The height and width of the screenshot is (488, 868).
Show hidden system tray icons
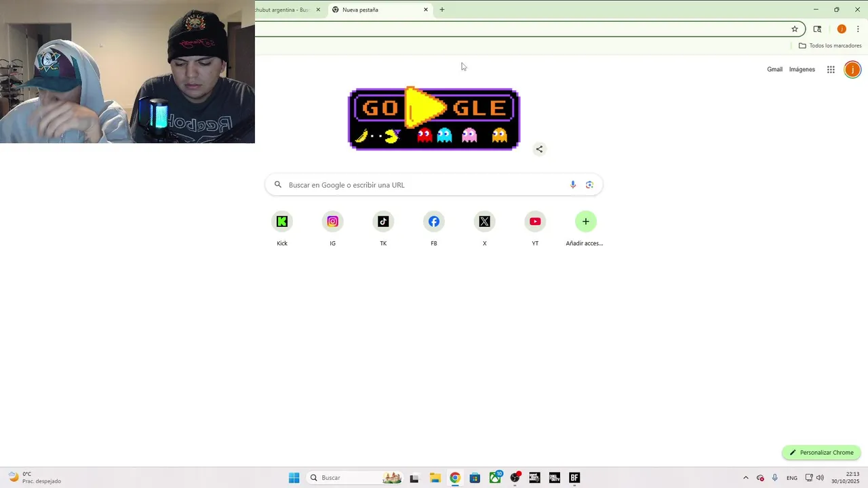[x=746, y=478]
